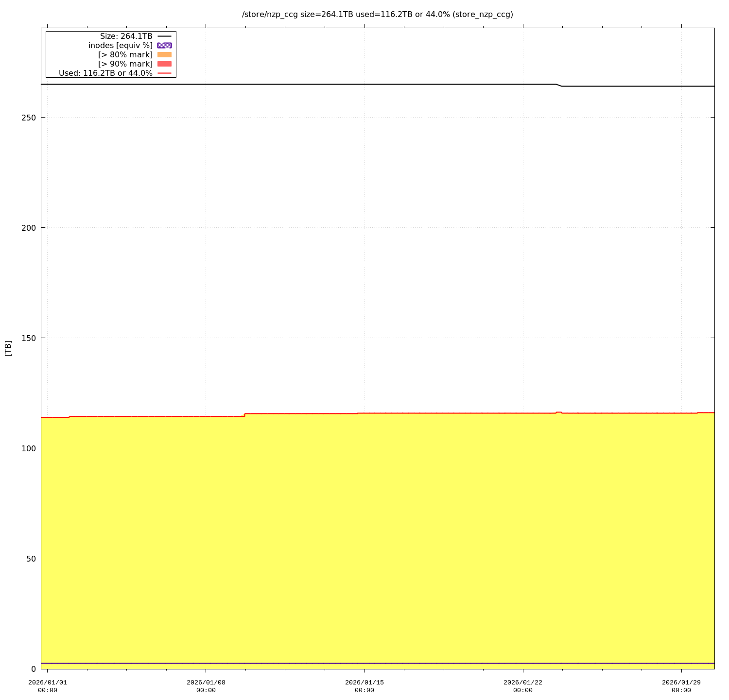Click the 2026/01/29 date label

681,686
